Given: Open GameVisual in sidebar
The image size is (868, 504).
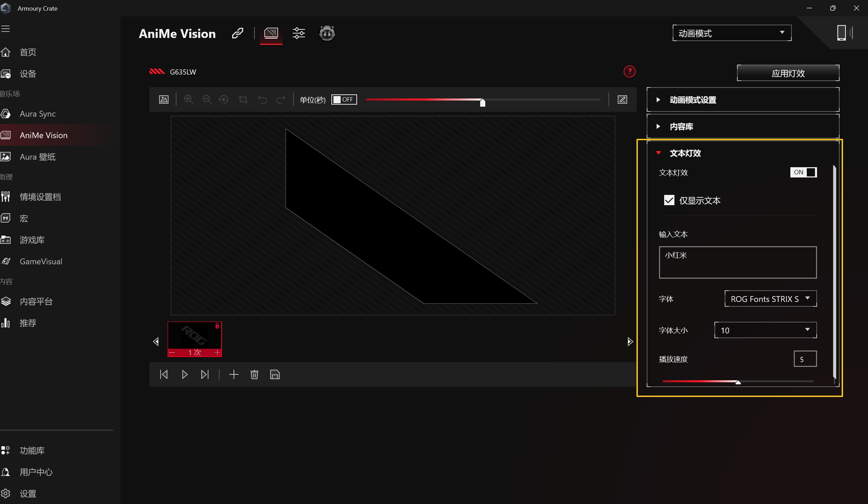Looking at the screenshot, I should (41, 261).
